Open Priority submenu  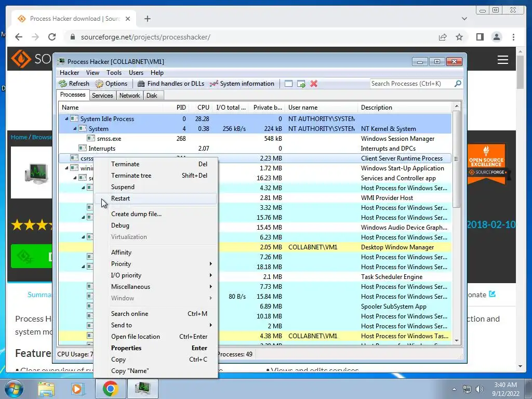click(x=155, y=263)
